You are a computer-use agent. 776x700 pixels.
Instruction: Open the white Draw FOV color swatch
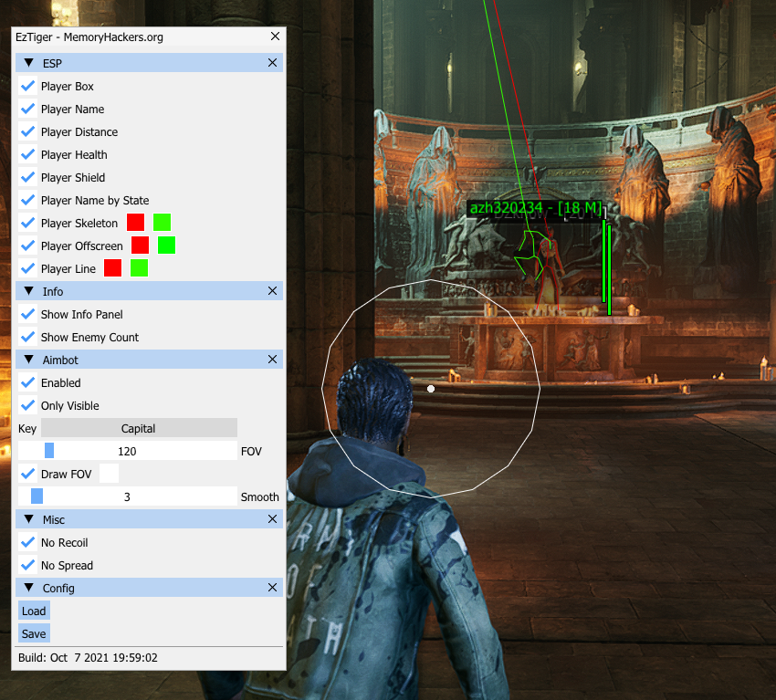click(109, 474)
